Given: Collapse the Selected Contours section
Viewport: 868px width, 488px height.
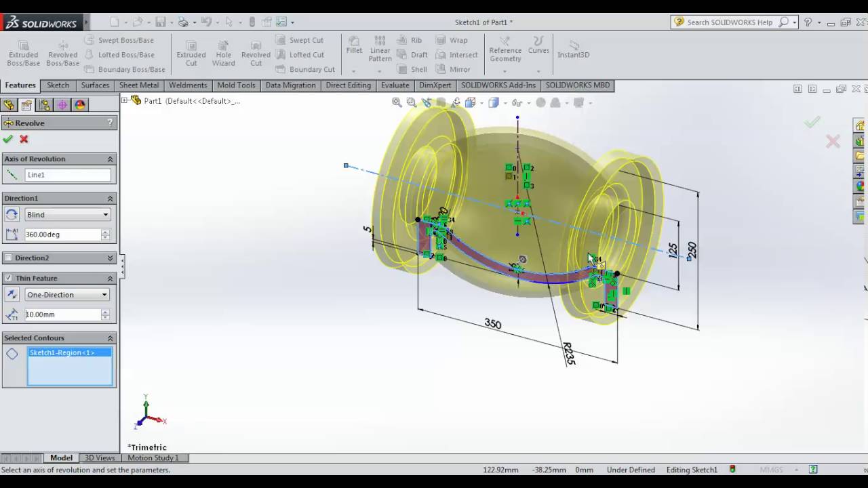Looking at the screenshot, I should point(110,338).
